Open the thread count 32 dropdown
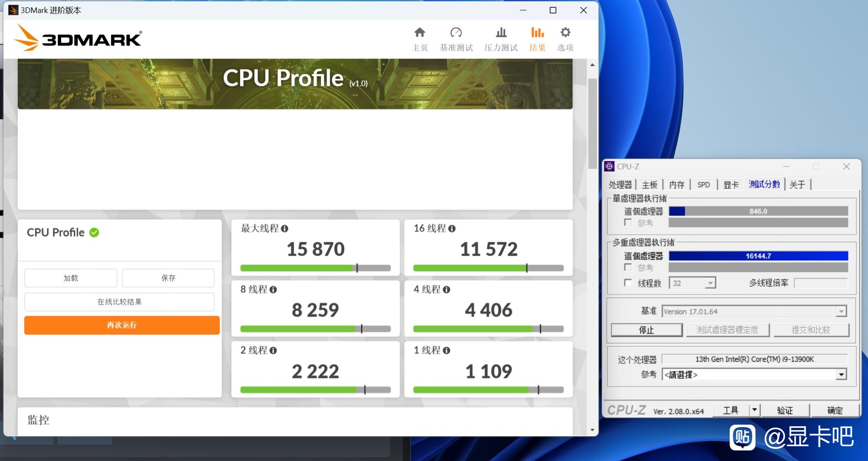 point(692,283)
